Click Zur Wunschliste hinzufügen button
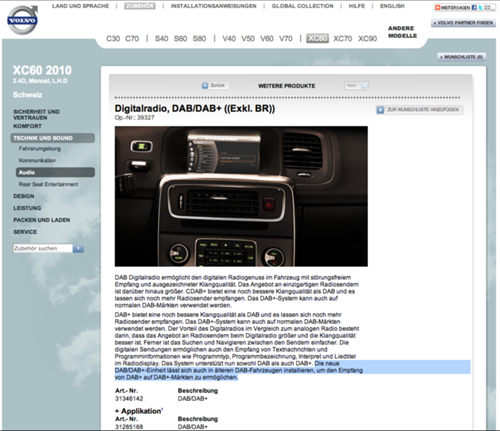 (x=419, y=110)
